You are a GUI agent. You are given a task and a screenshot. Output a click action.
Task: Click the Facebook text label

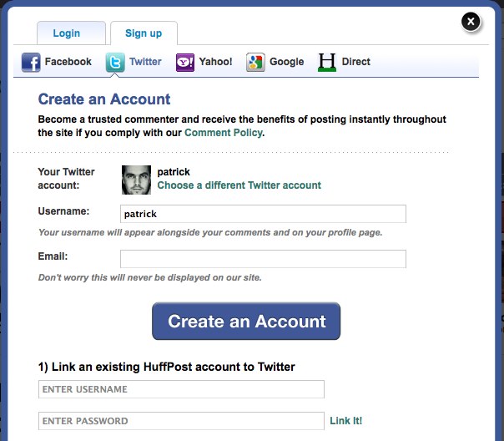[x=68, y=62]
